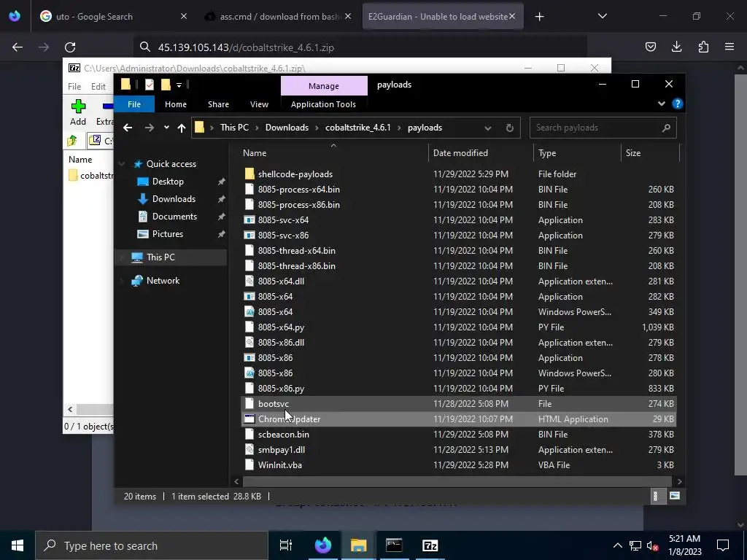
Task: Switch to large icons view in status bar
Action: tap(674, 496)
